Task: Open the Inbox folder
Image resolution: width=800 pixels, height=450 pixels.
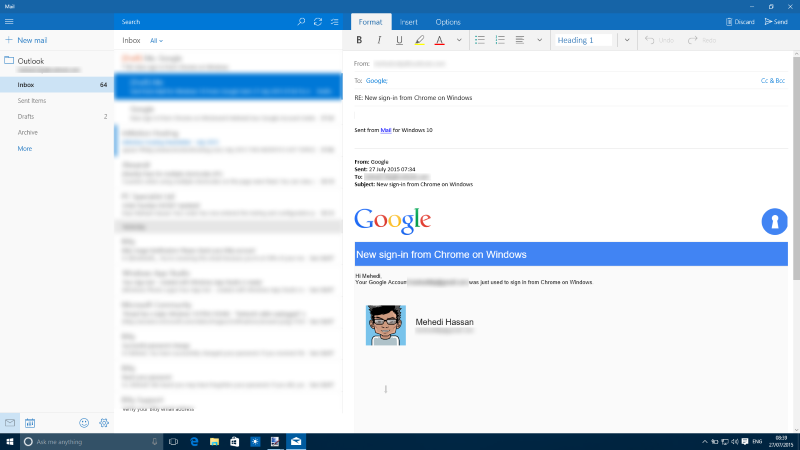Action: click(x=57, y=85)
